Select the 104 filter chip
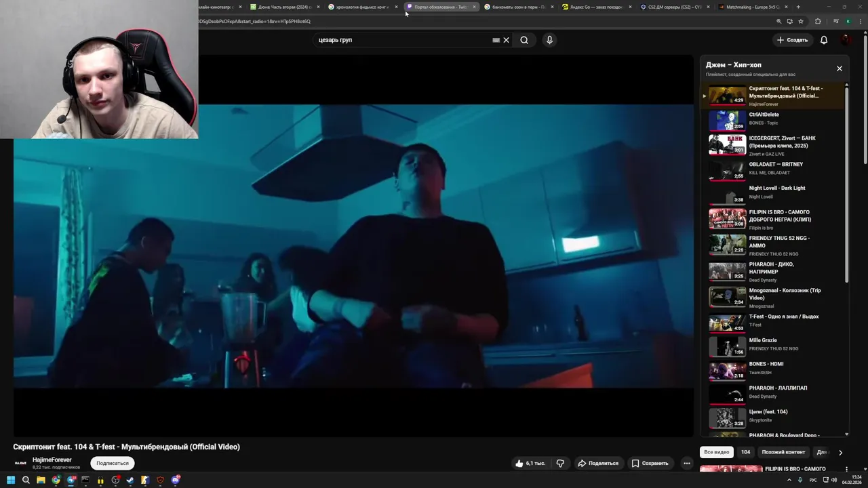 [x=746, y=452]
